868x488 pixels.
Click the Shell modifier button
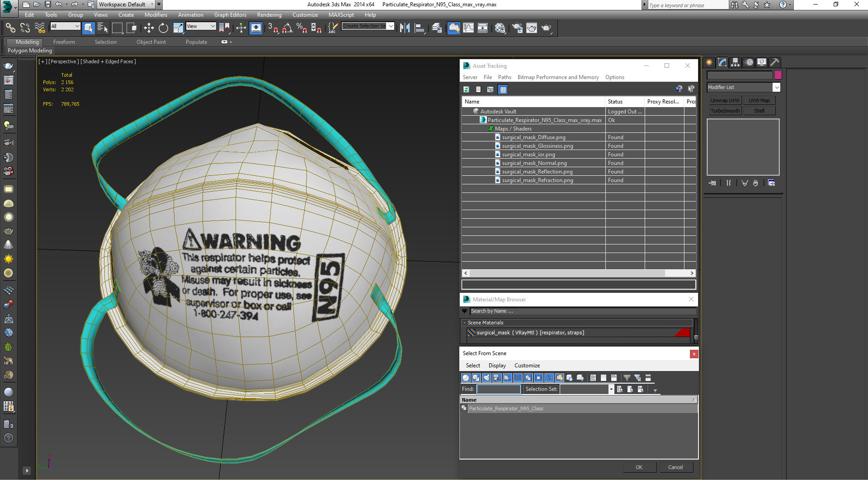[x=759, y=111]
